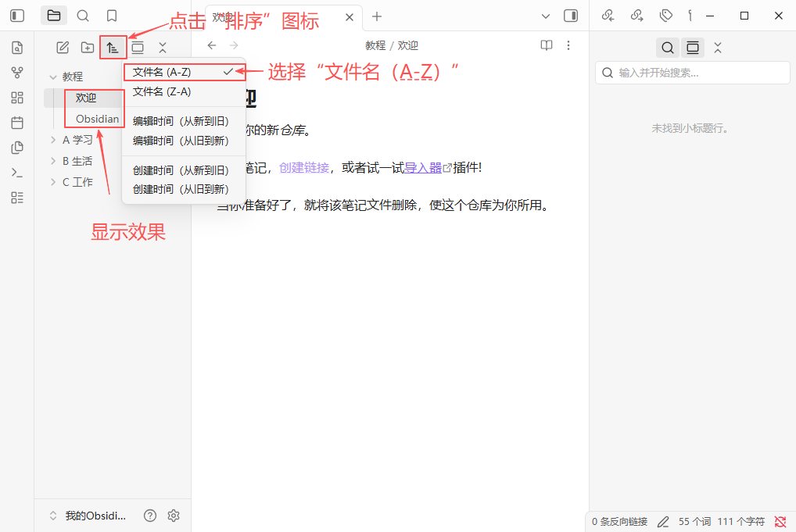Focus the 输入并开始搜索 search field
Screen dimensions: 796x532
[x=693, y=73]
